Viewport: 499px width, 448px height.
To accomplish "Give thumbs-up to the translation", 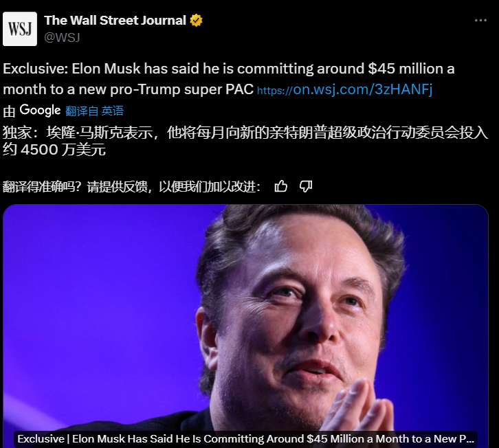I will pos(280,186).
